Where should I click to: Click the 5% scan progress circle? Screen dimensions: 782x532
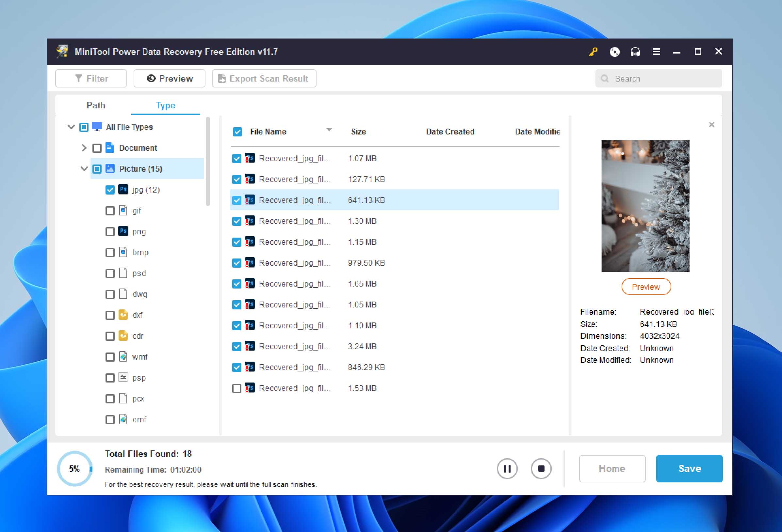click(75, 468)
